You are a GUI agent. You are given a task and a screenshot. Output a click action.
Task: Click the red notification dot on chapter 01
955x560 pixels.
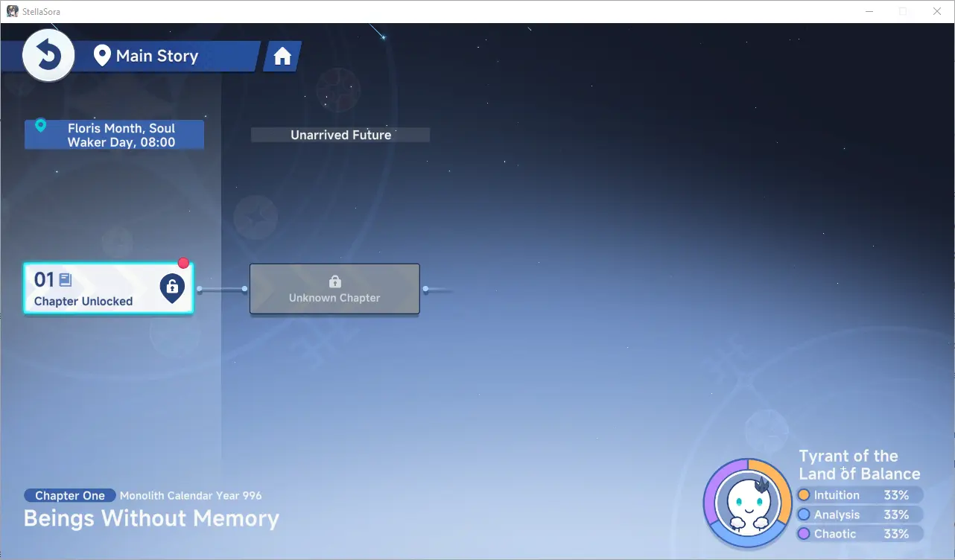(x=183, y=263)
